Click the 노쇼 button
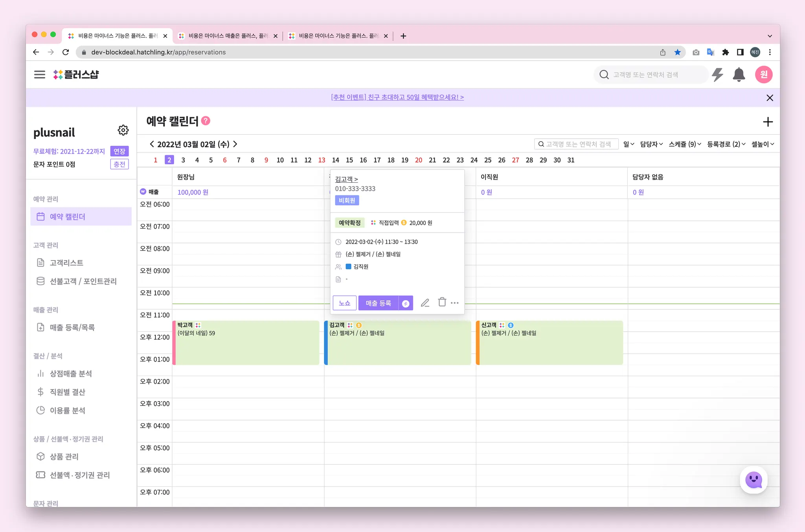The width and height of the screenshot is (805, 532). pyautogui.click(x=344, y=303)
